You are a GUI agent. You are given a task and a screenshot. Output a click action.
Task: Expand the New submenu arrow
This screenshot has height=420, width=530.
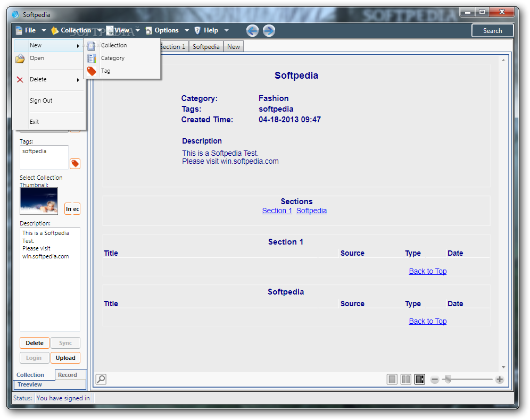pyautogui.click(x=78, y=46)
